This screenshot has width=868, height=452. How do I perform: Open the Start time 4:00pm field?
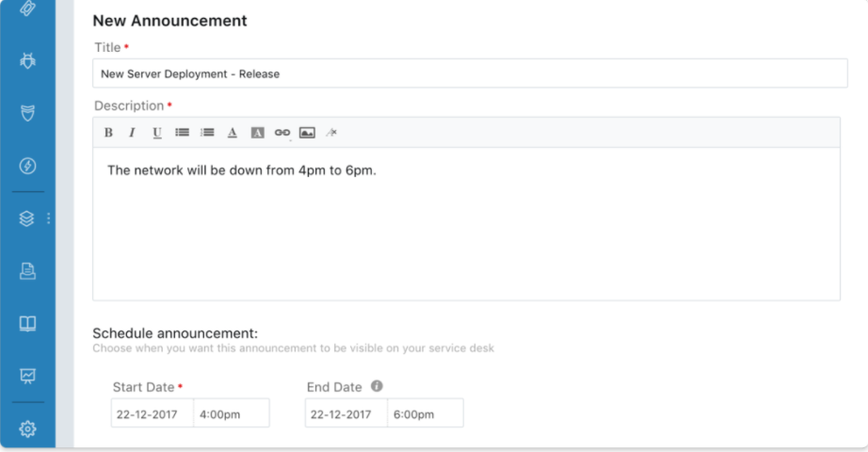click(232, 413)
